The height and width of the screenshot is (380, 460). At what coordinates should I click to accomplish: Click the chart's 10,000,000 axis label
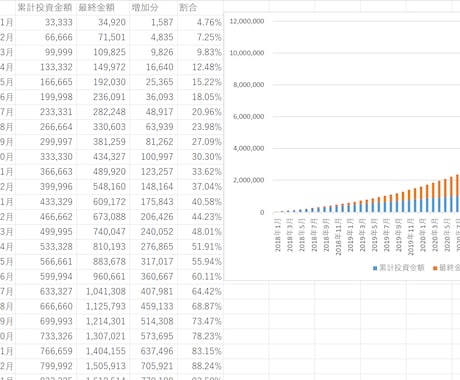coord(247,53)
